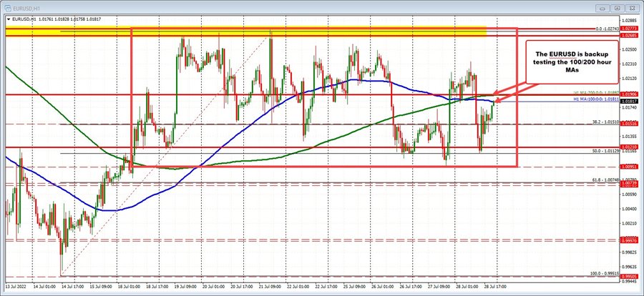The height and width of the screenshot is (296, 644).
Task: Click the Fibonacci label 50.0 - 1.01129
Action: (606, 151)
